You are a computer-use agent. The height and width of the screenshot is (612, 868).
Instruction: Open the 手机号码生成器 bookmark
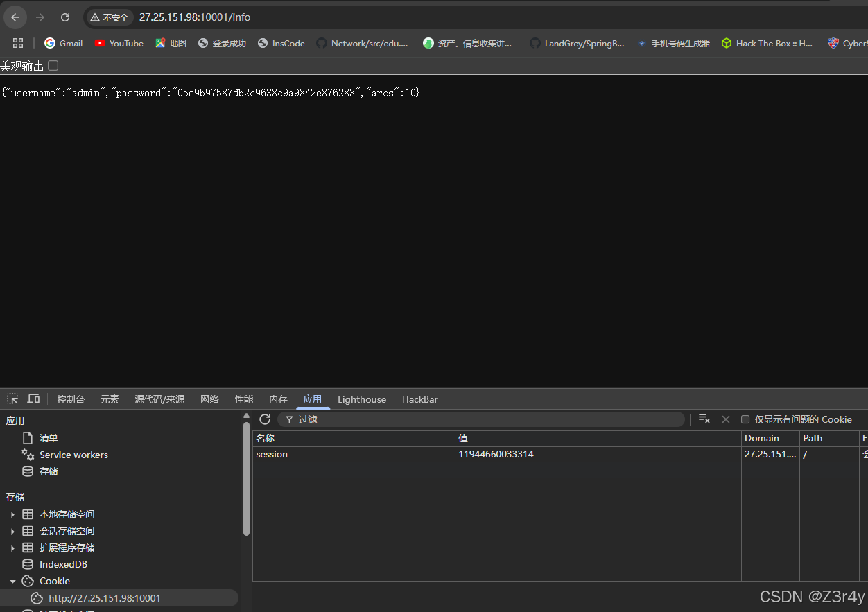[673, 43]
